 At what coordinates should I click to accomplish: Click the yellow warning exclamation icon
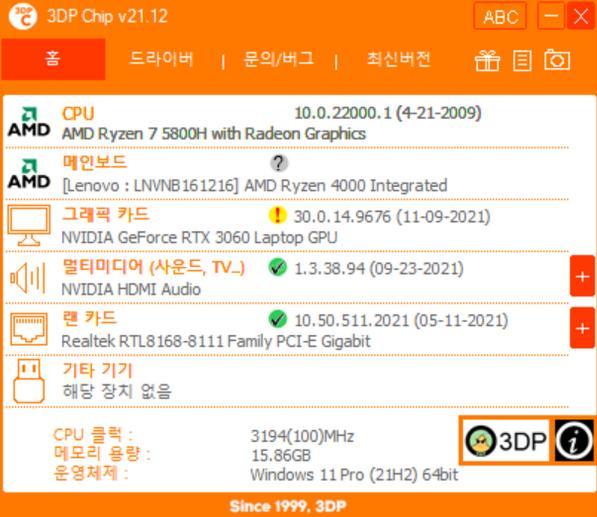click(x=278, y=215)
